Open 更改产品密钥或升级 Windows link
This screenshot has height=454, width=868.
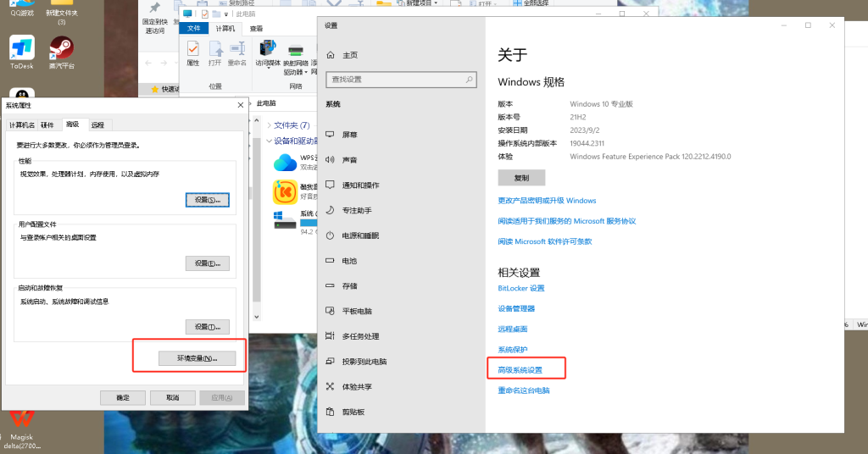(547, 201)
